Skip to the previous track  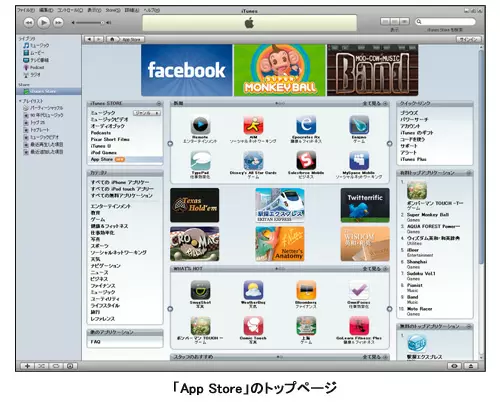(x=29, y=23)
